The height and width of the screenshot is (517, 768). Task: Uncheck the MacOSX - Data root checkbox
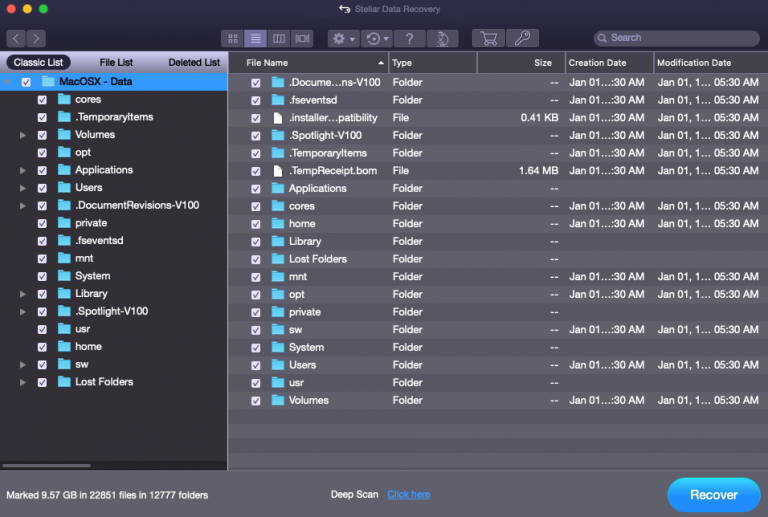tap(26, 82)
